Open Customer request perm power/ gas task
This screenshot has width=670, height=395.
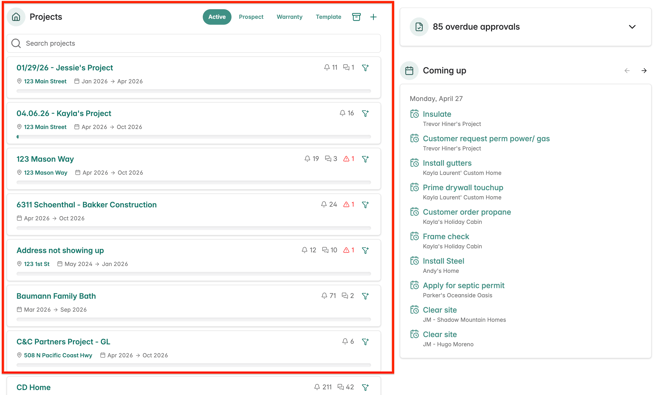(486, 139)
